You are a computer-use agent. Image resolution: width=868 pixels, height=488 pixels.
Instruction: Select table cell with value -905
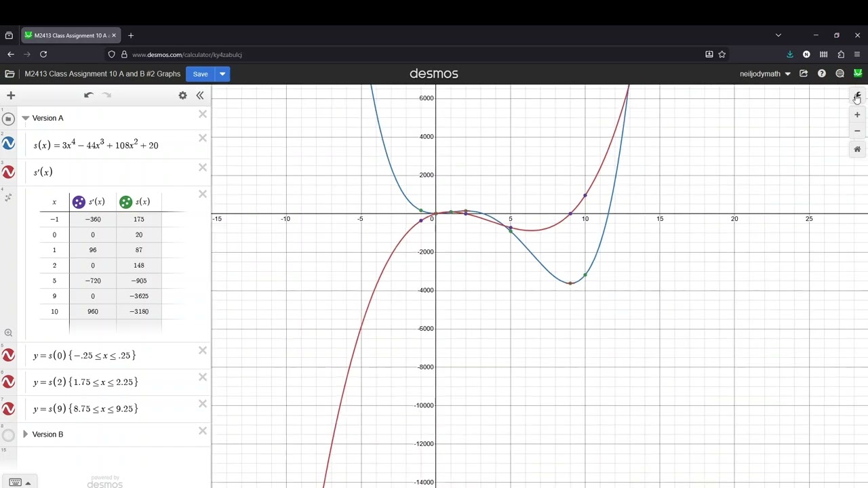[139, 281]
